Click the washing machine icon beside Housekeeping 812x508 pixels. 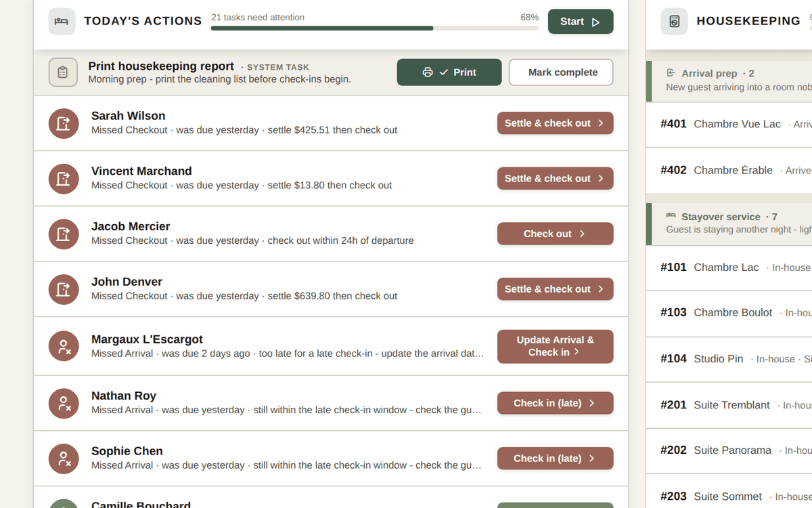[674, 22]
